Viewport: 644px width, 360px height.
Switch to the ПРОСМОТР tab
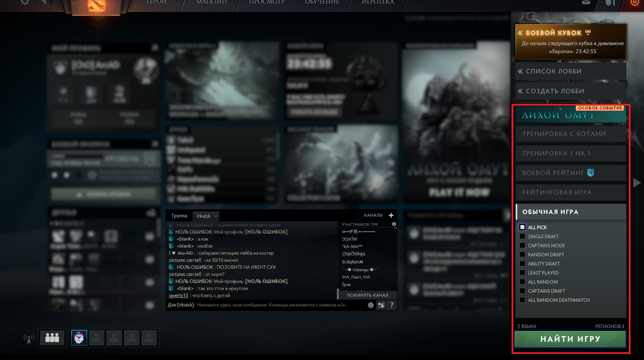click(x=266, y=2)
